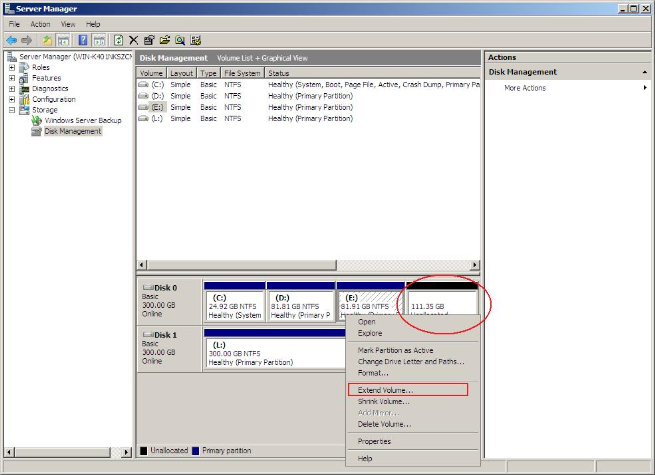This screenshot has width=655, height=475.
Task: Collapse the Disk Management actions section arrow
Action: (645, 72)
